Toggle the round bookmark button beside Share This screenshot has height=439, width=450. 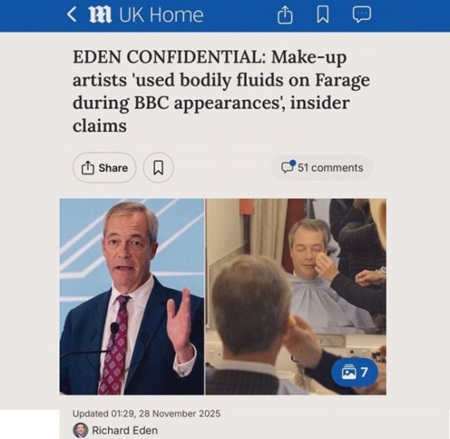pos(158,168)
